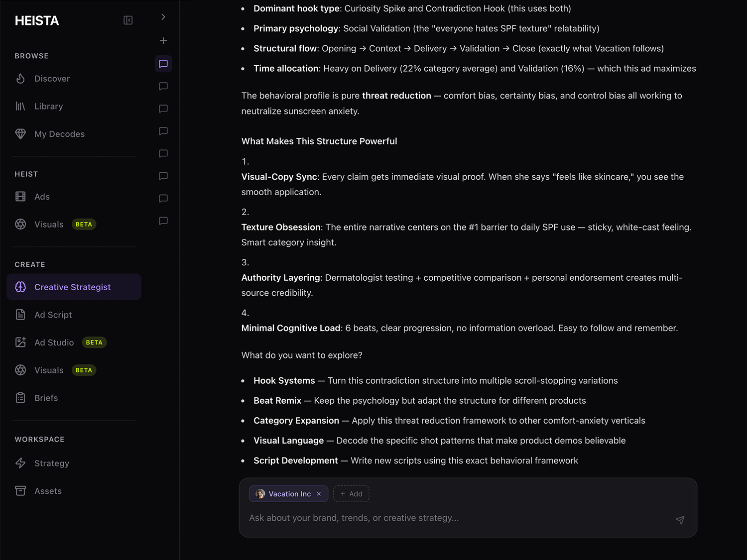Open Strategy in the Workspace section

coord(51,463)
